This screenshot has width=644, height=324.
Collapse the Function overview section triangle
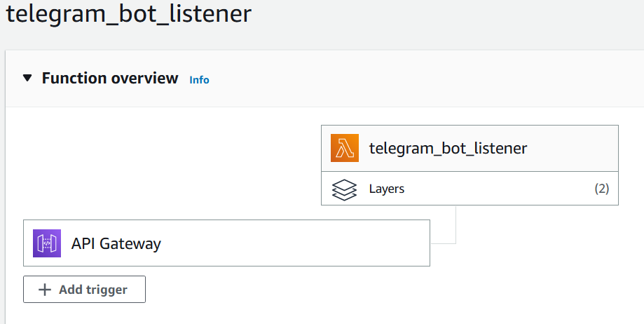click(27, 78)
